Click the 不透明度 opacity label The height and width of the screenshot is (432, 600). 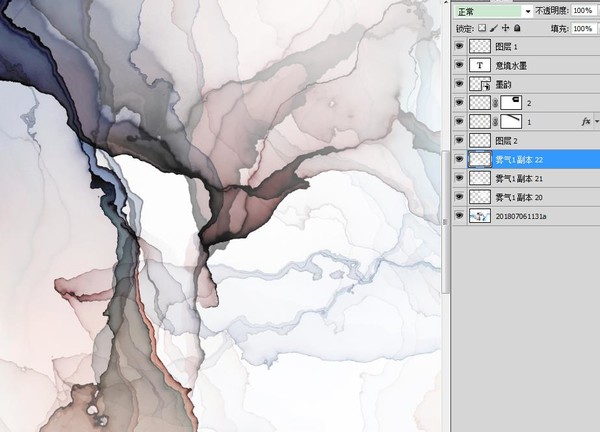[552, 11]
